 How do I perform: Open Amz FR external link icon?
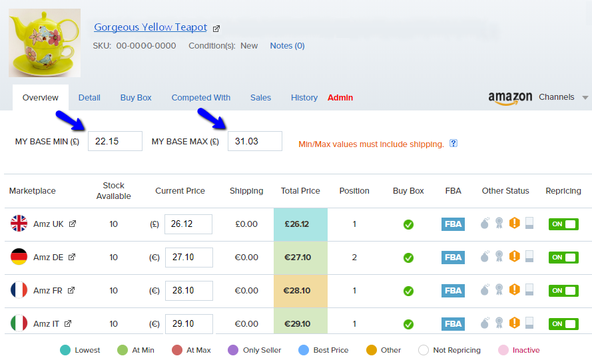71,290
